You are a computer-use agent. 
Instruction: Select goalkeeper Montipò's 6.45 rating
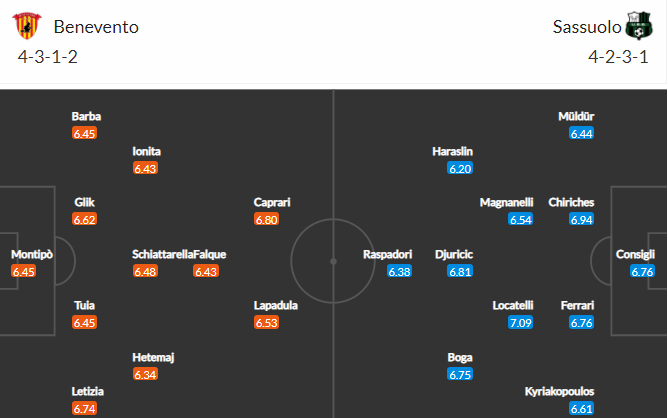coord(23,271)
